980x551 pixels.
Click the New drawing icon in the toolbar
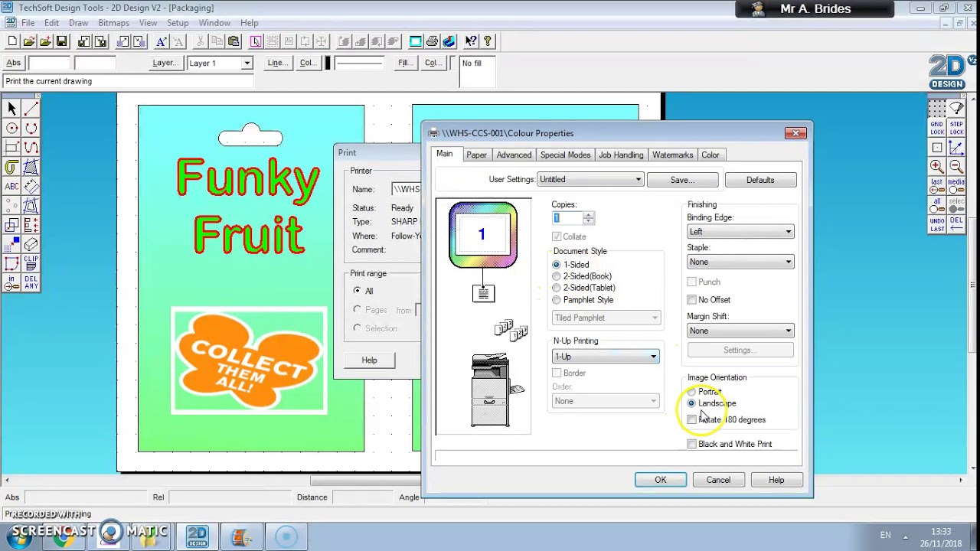(x=12, y=41)
